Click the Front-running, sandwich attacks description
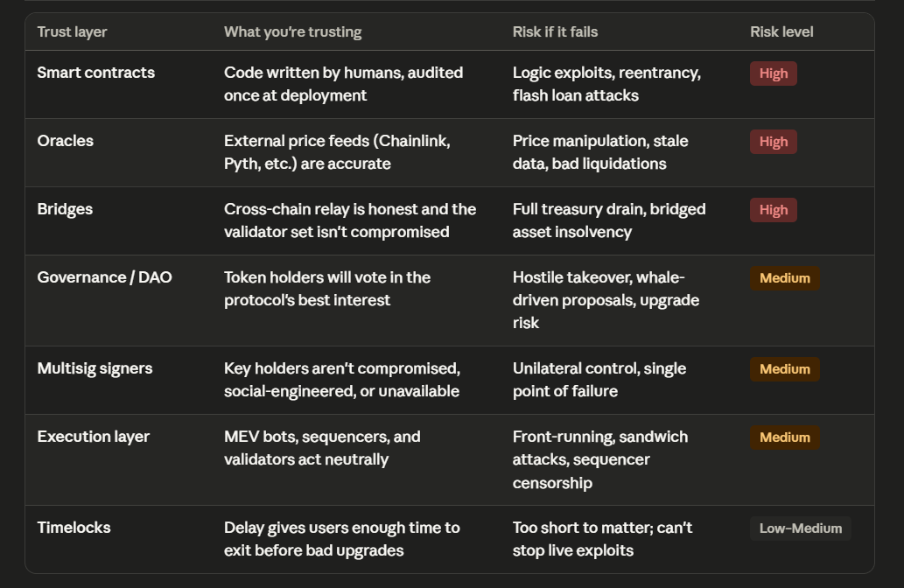 pos(600,459)
